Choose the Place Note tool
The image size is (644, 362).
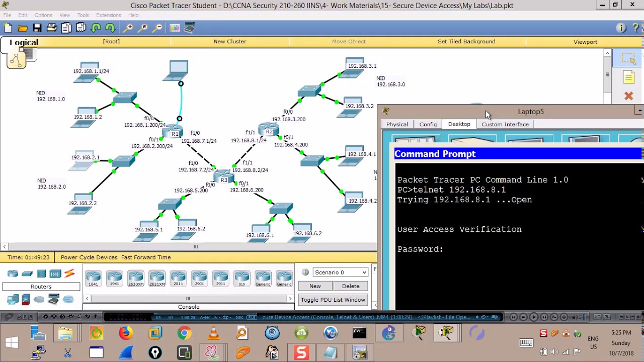(x=628, y=77)
